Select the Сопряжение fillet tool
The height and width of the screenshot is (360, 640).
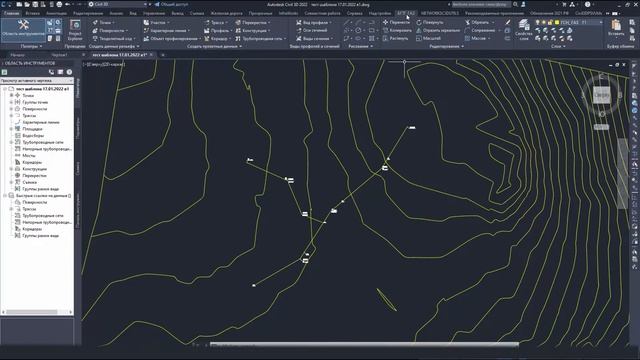(480, 30)
